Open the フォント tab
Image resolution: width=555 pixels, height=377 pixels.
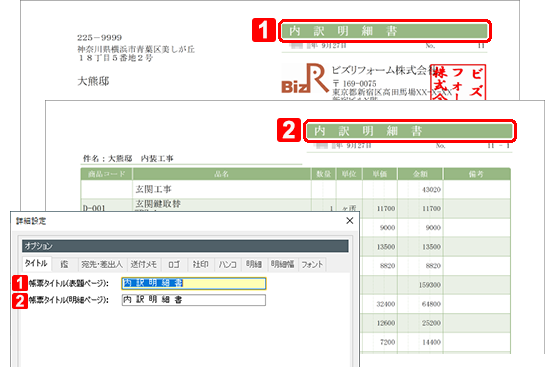(x=312, y=264)
